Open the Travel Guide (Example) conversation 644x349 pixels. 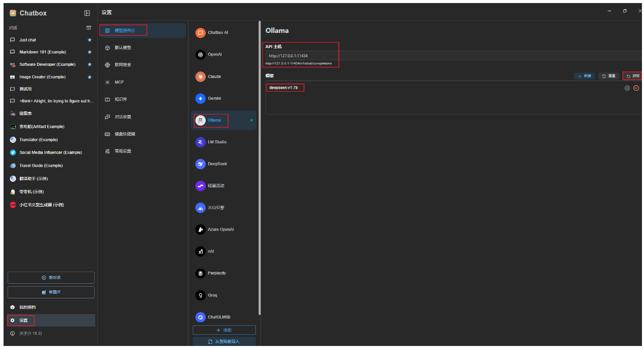pyautogui.click(x=51, y=166)
